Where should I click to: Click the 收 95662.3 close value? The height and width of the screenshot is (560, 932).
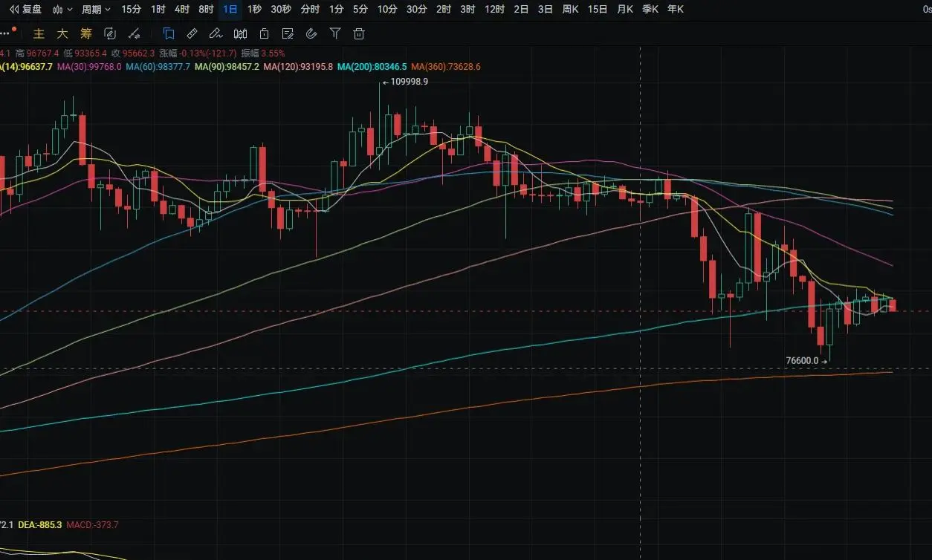click(x=133, y=53)
